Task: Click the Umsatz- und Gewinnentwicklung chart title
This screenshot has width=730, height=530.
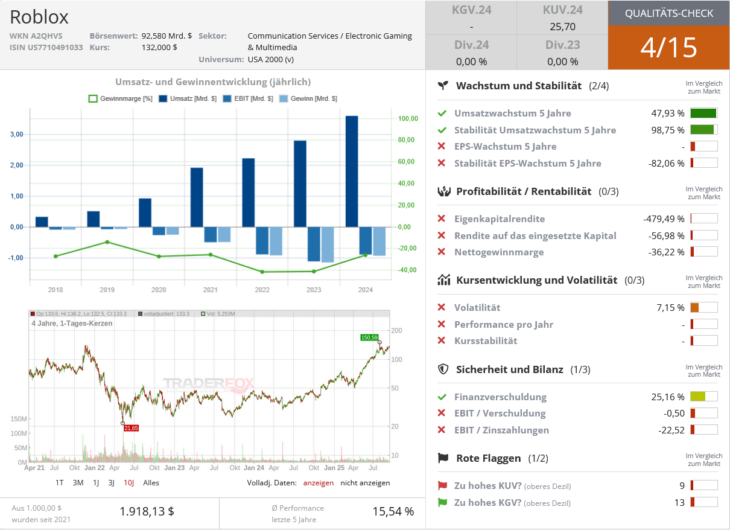Action: point(213,82)
